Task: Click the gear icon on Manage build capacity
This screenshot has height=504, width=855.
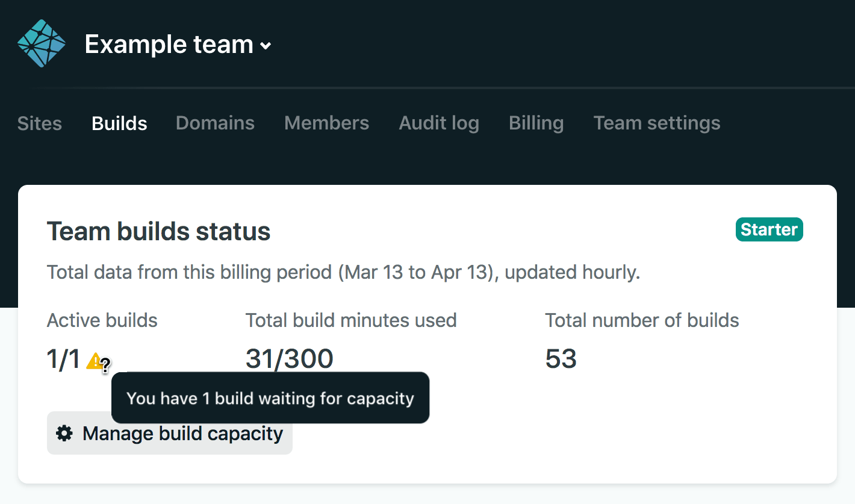Action: [64, 433]
